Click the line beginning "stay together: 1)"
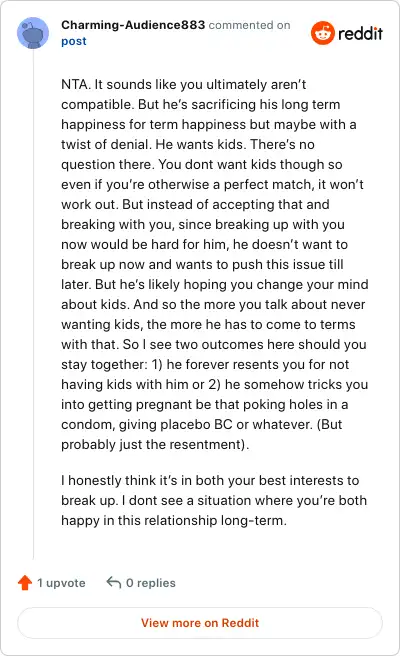400x656 pixels. [x=205, y=364]
